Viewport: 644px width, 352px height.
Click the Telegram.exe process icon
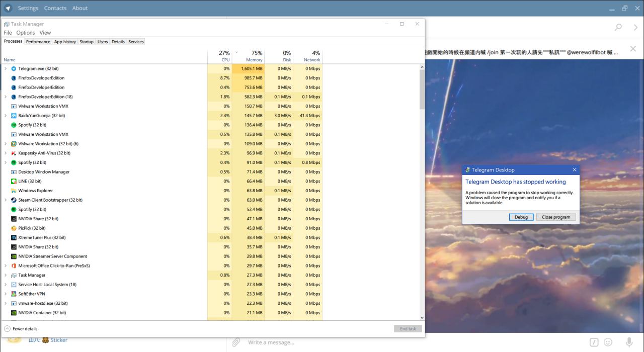click(x=14, y=68)
